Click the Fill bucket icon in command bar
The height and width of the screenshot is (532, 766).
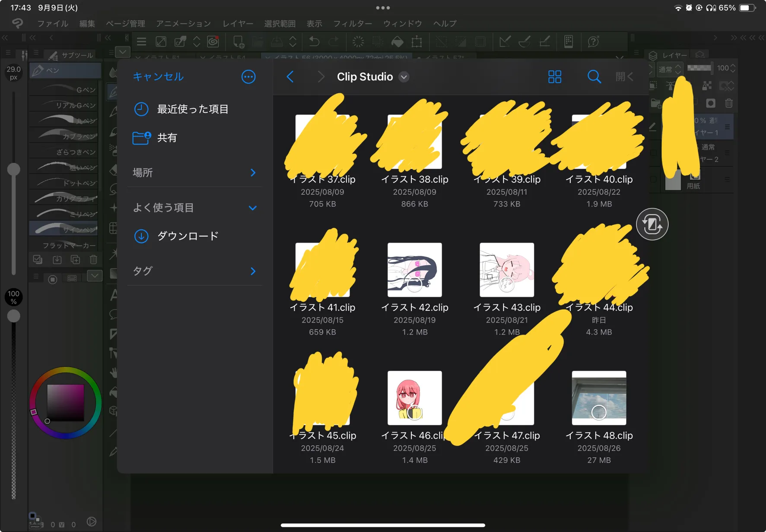(x=397, y=41)
